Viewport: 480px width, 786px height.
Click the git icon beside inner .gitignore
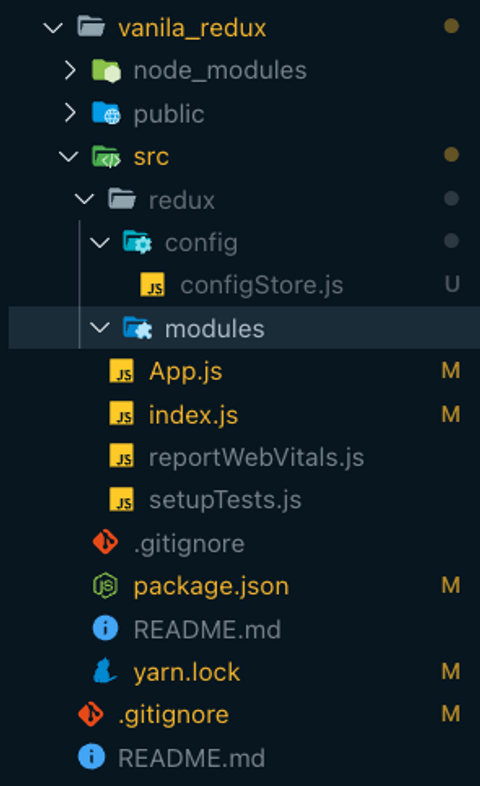pyautogui.click(x=106, y=543)
